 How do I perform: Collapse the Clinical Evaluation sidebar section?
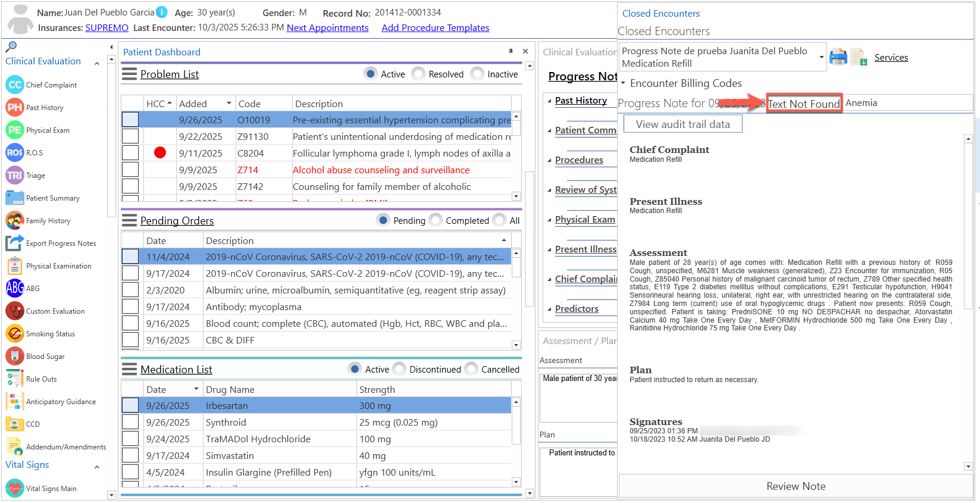coord(97,63)
